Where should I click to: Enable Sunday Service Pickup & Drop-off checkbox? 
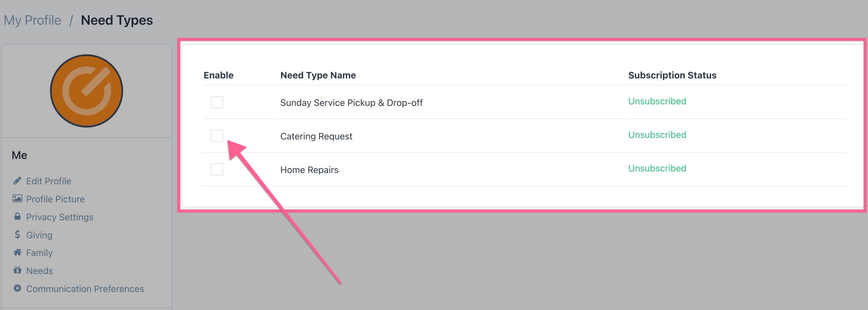[217, 102]
